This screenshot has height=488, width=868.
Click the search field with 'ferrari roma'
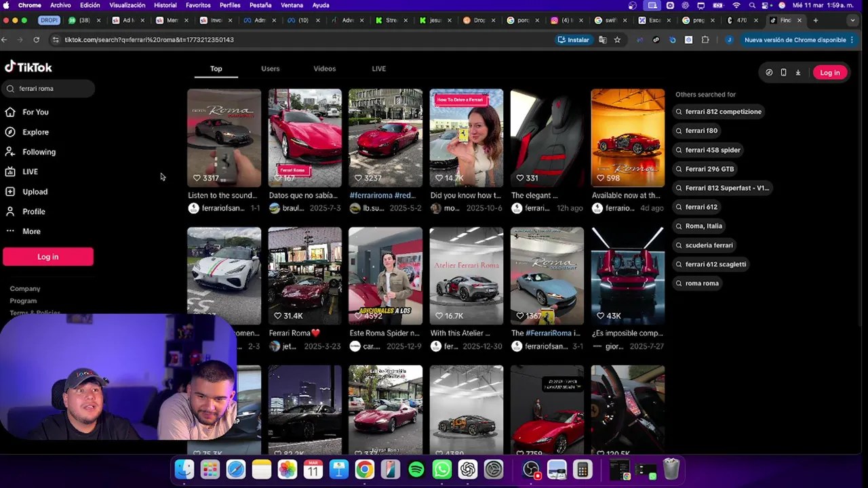(48, 89)
